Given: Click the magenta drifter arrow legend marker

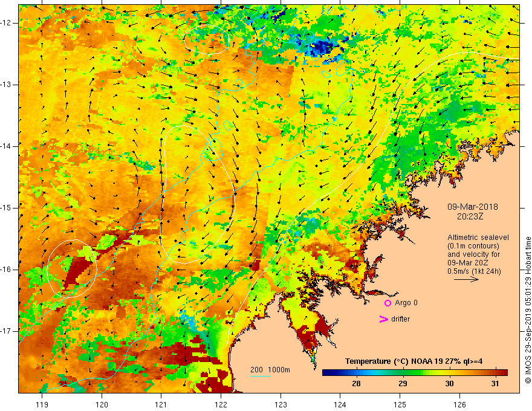Looking at the screenshot, I should click(x=383, y=319).
